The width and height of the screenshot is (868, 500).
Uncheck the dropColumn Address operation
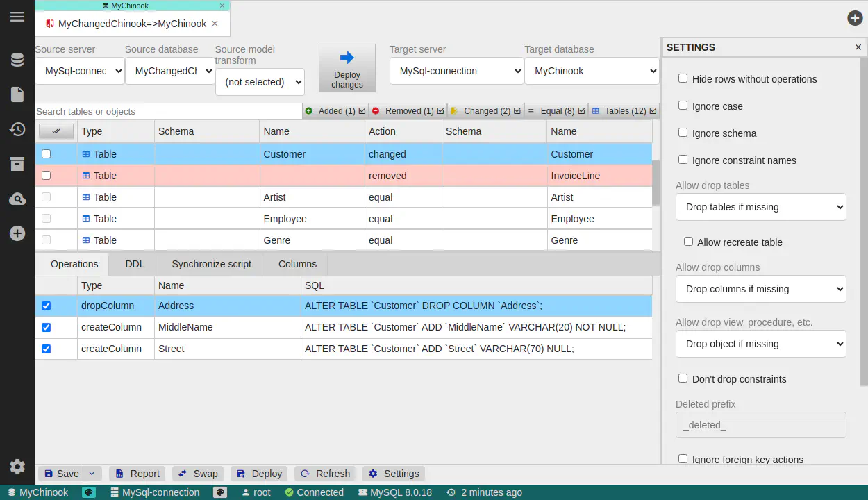[x=47, y=306]
